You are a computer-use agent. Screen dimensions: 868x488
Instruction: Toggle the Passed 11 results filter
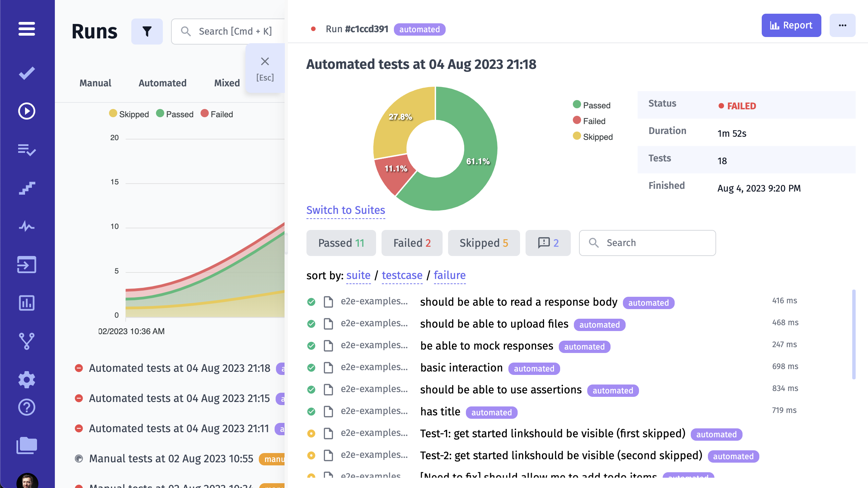(341, 243)
